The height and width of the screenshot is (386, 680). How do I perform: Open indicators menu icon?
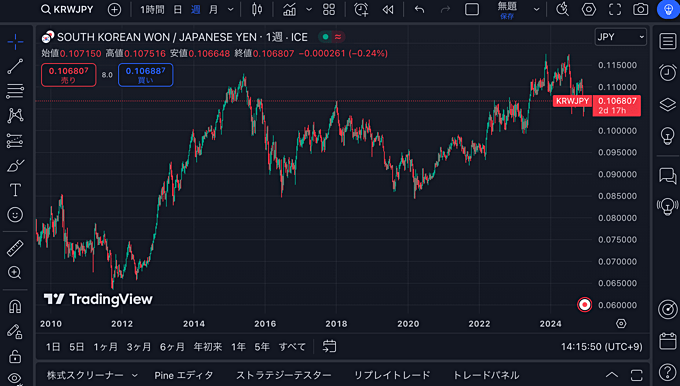pos(289,9)
